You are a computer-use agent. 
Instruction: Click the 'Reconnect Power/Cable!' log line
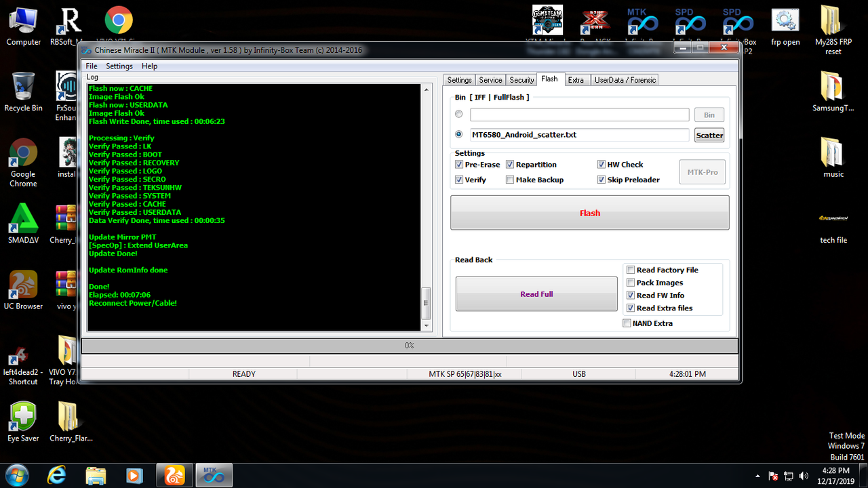pyautogui.click(x=133, y=303)
